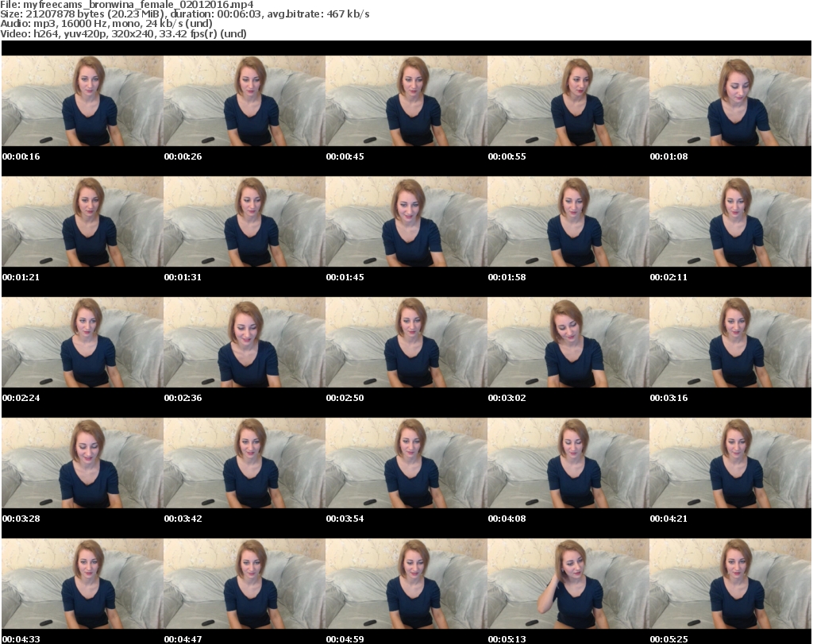Viewport: 813px width, 644px height.
Task: Click the 00:02:24 timestamp label
Action: coord(21,398)
